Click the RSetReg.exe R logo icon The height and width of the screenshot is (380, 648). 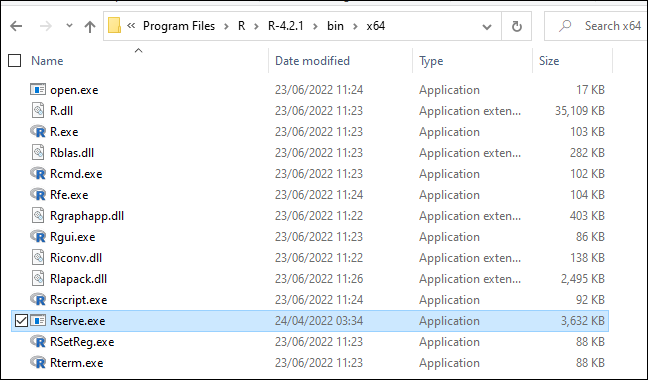pos(38,342)
